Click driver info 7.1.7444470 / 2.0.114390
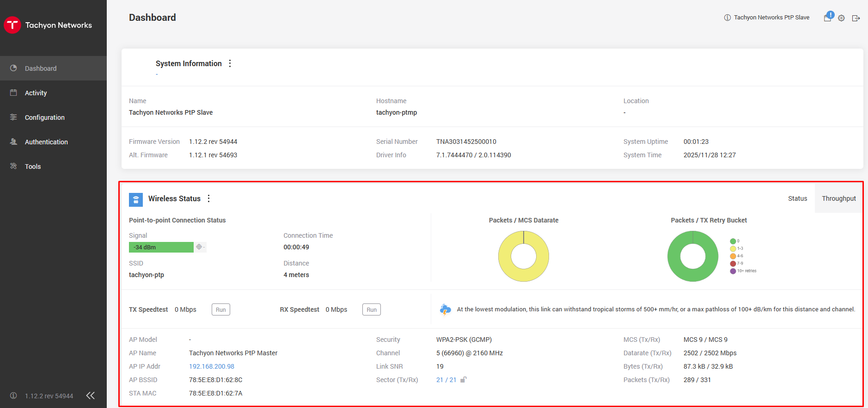The image size is (868, 408). (474, 155)
